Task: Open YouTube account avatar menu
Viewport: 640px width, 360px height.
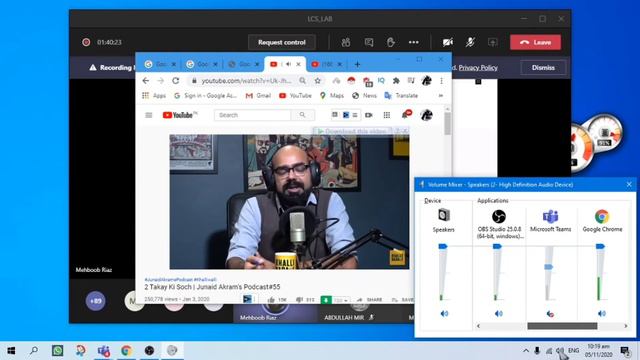Action: click(427, 115)
